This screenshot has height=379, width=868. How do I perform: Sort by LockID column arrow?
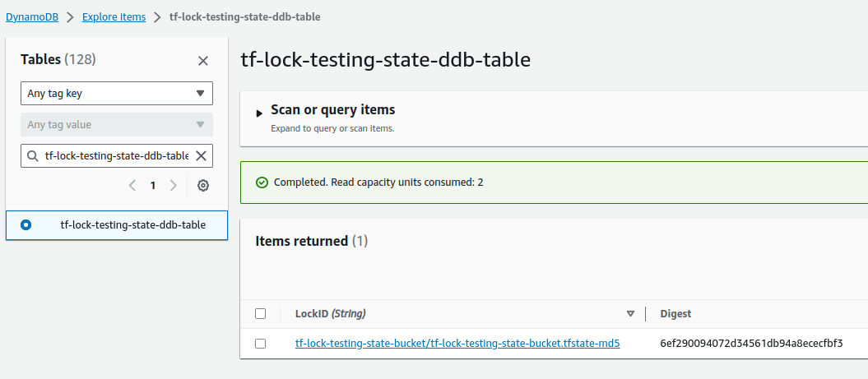pyautogui.click(x=630, y=314)
